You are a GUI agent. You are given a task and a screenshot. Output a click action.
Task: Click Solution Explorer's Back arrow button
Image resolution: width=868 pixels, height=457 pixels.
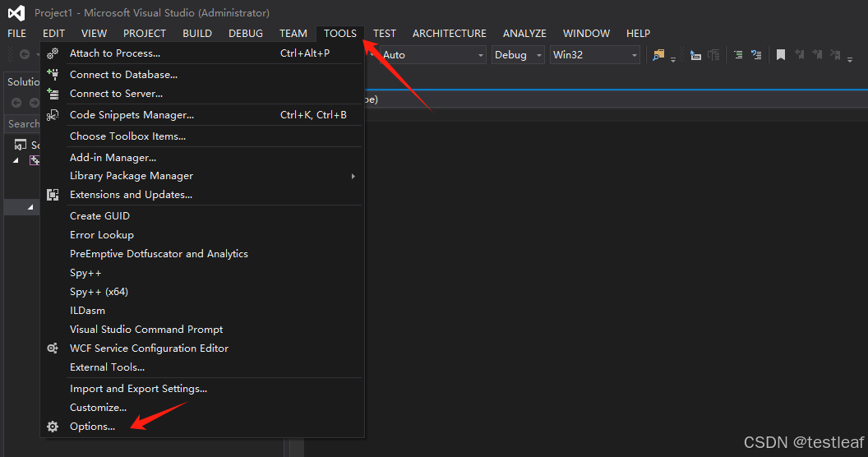[x=16, y=103]
